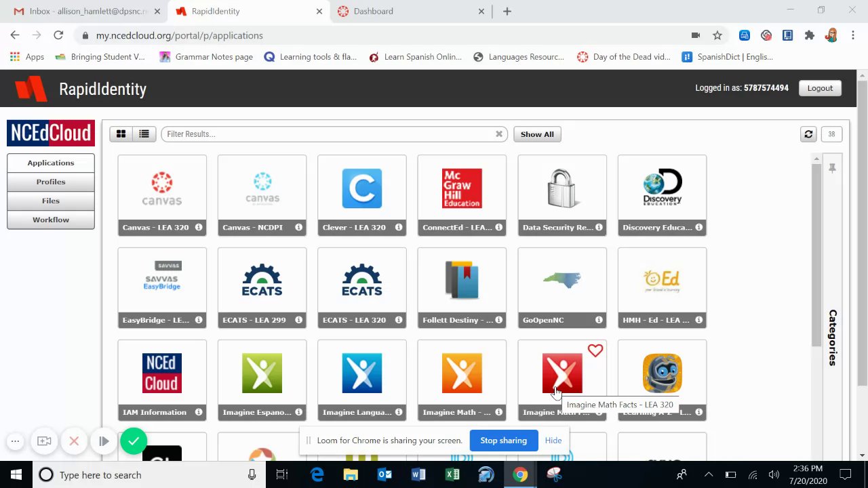868x488 pixels.
Task: Expand the Categories side panel
Action: 833,338
